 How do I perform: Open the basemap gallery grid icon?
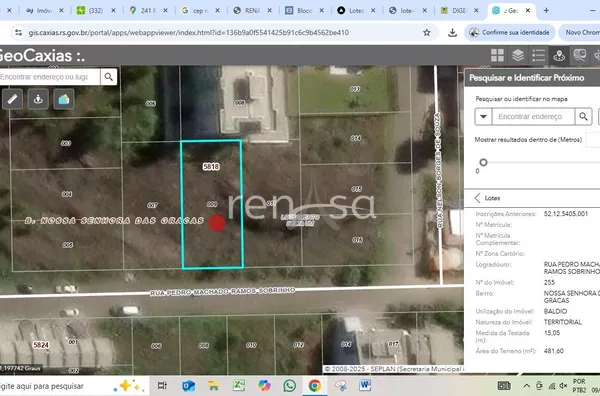[x=497, y=55]
